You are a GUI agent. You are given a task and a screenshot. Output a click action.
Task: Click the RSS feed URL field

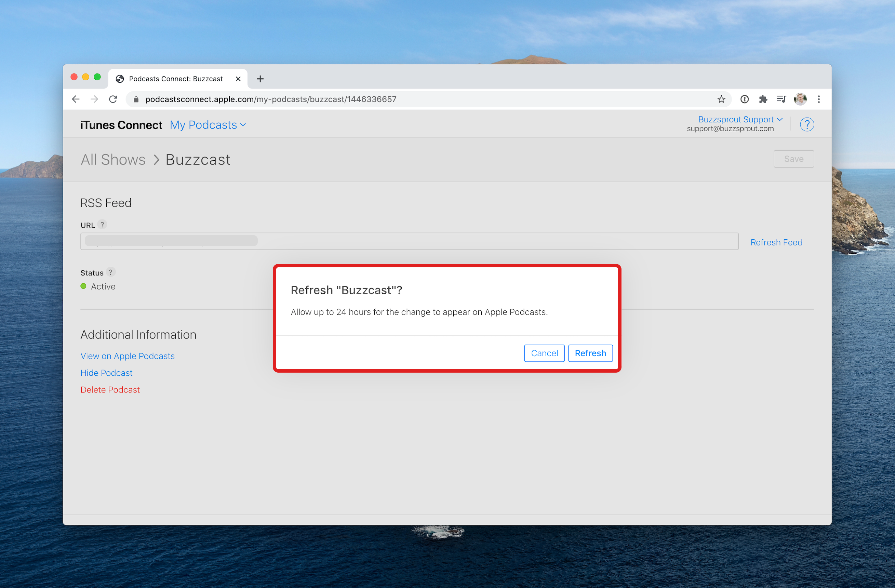pyautogui.click(x=409, y=241)
